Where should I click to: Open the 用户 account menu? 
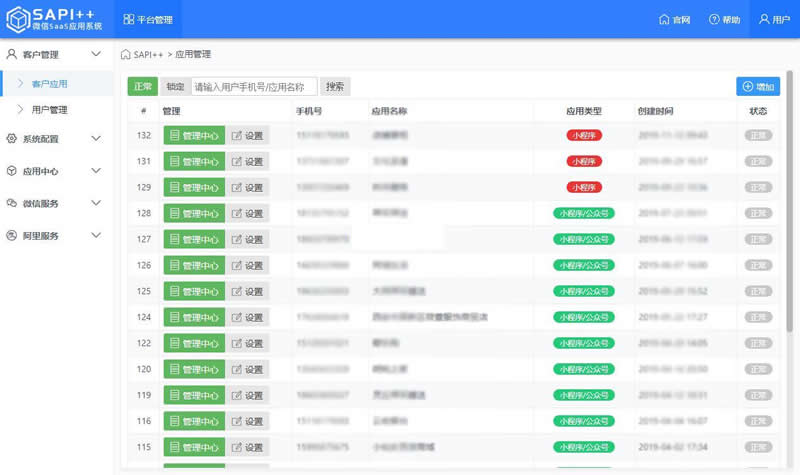[x=774, y=19]
